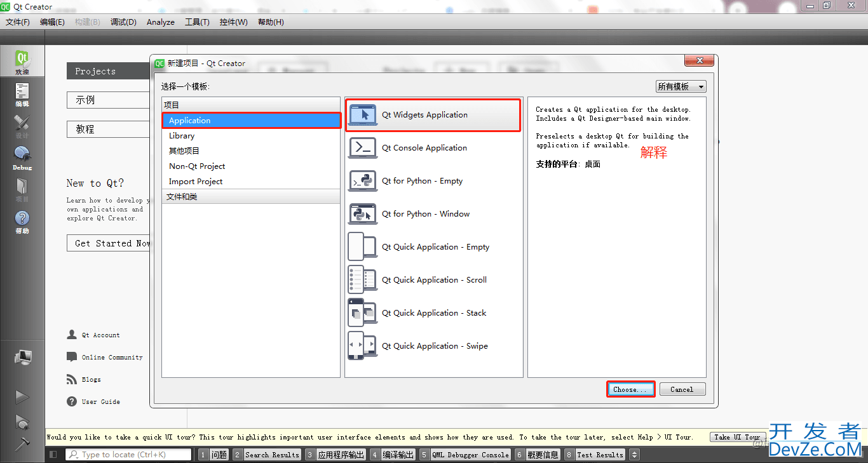Click the Qt Account person icon
The image size is (868, 463).
coord(72,335)
